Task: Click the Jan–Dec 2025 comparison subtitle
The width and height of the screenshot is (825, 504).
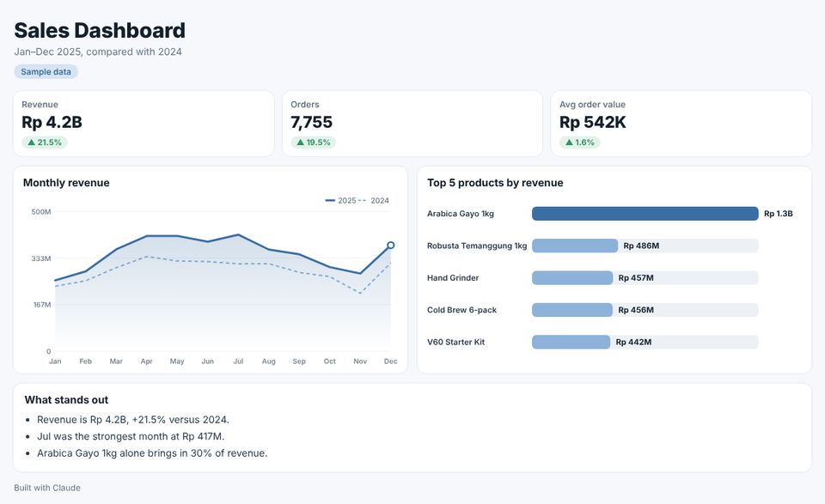Action: pyautogui.click(x=98, y=52)
